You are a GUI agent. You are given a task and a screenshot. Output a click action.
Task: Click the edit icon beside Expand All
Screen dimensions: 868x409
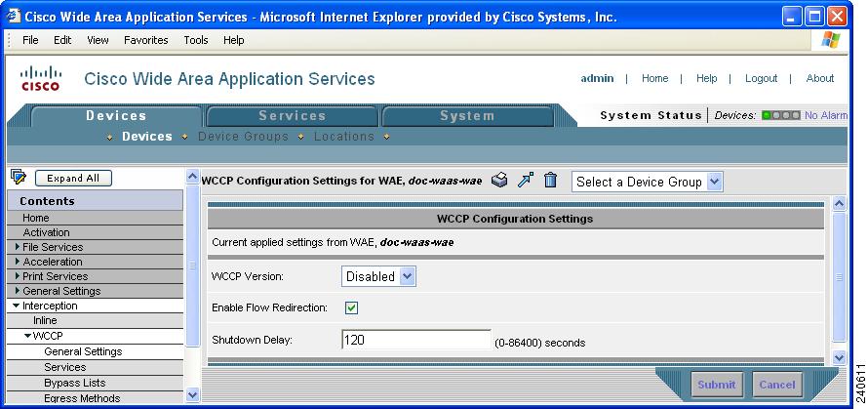pos(19,178)
